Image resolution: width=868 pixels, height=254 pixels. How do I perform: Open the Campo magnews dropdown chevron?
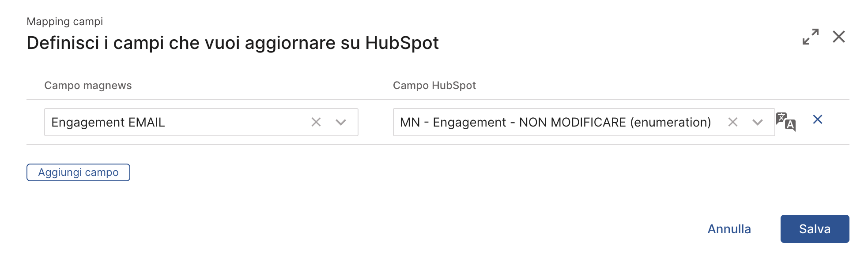[x=340, y=122]
